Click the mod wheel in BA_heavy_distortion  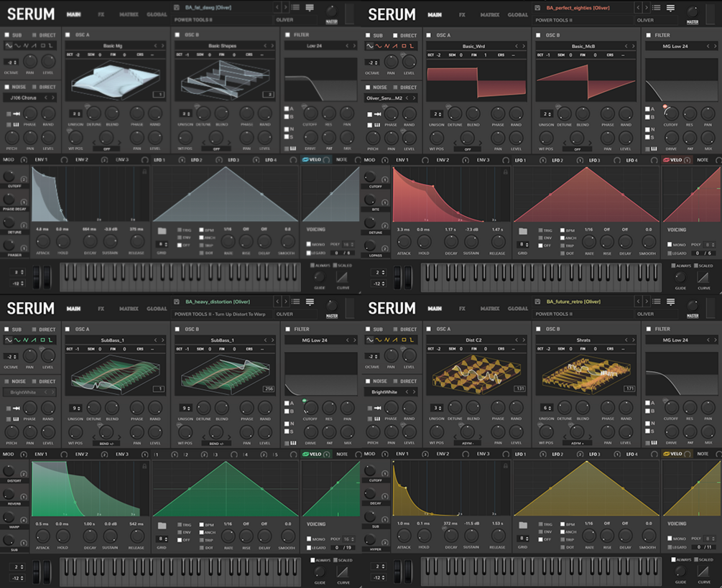click(47, 572)
